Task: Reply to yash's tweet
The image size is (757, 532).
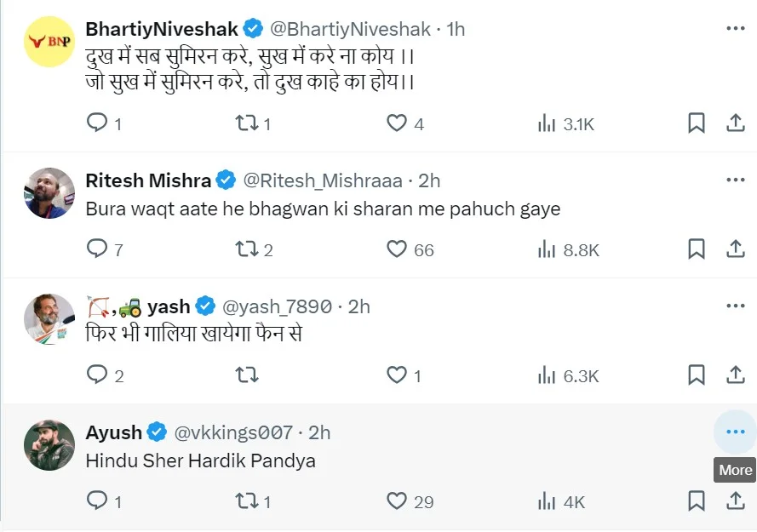Action: 98,375
